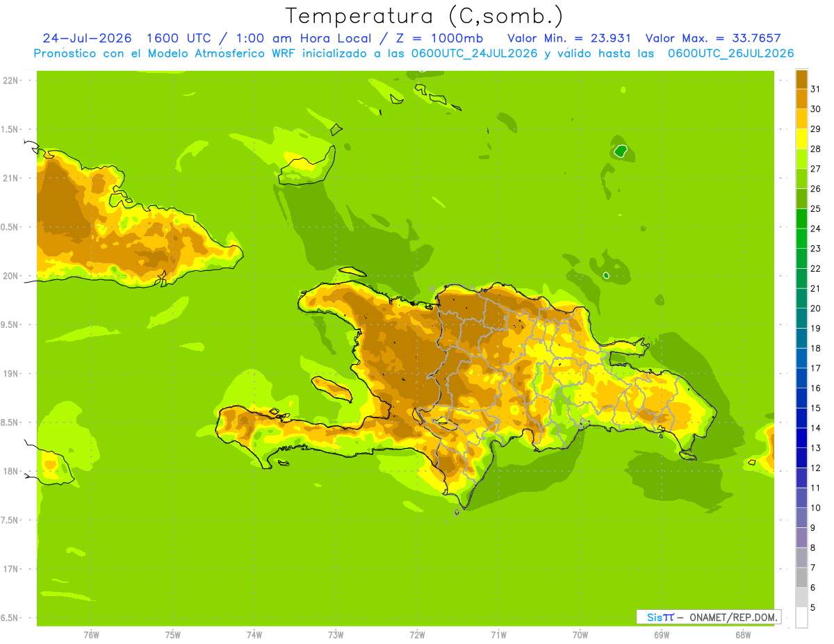Click the 18N latitude axis label
This screenshot has width=834, height=644.
10,471
